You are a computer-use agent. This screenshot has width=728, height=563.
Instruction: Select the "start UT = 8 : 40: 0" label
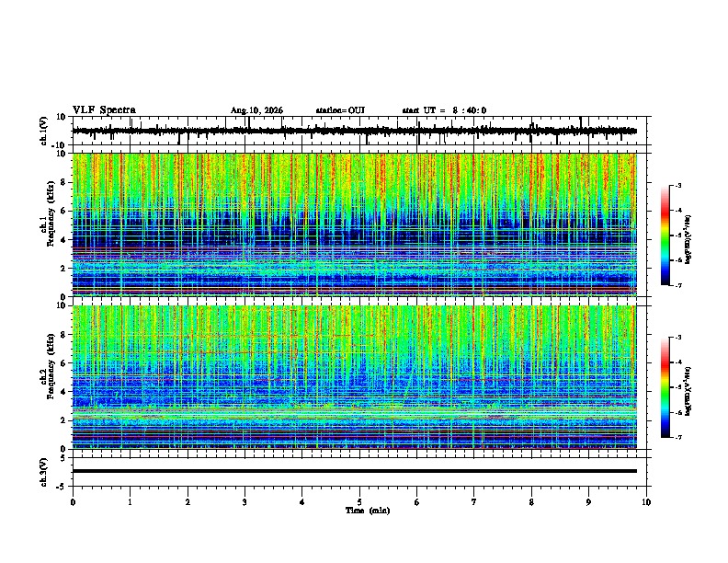click(x=444, y=110)
